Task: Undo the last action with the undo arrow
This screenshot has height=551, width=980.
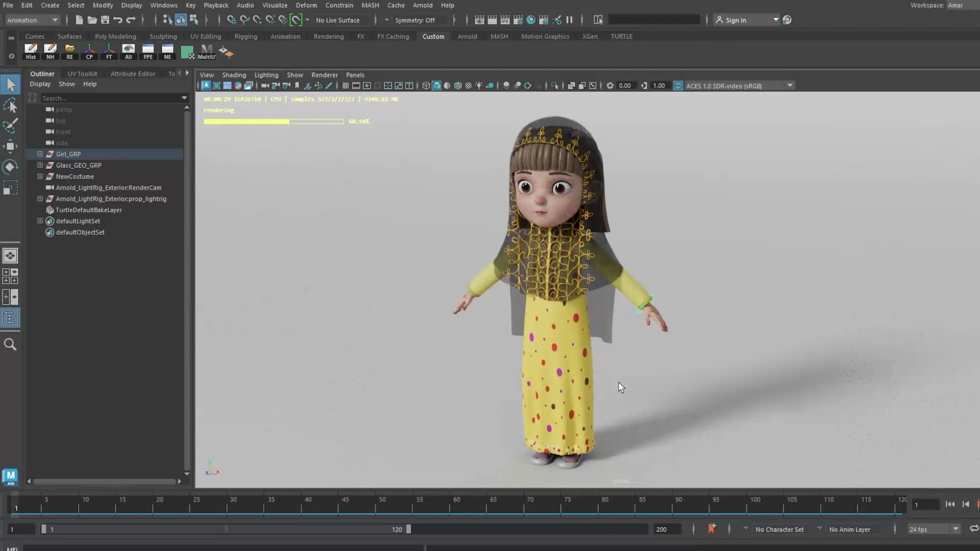Action: pos(118,20)
